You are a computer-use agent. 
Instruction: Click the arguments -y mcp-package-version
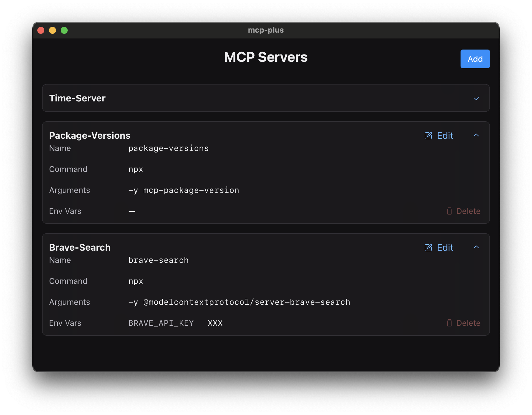point(184,190)
